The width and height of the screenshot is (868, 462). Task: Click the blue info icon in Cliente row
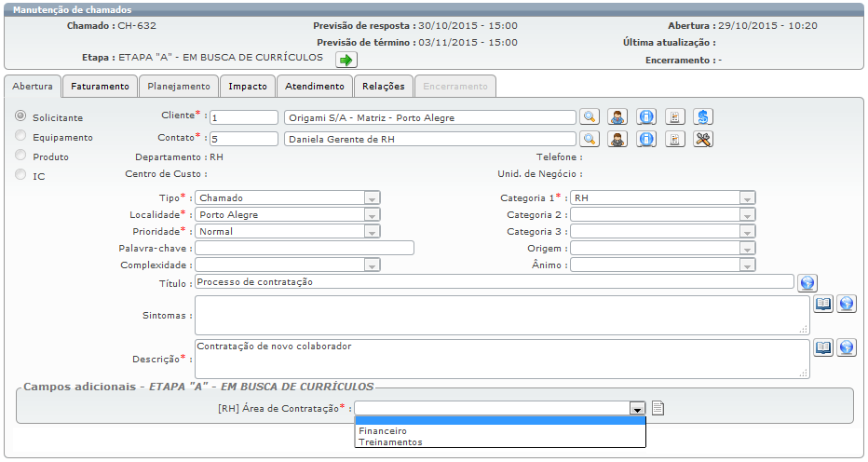646,117
